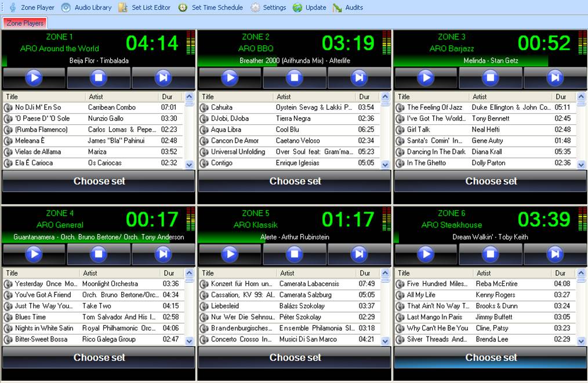Viewport: 588px width, 383px height.
Task: Click Choose set in Zone 1
Action: [99, 181]
